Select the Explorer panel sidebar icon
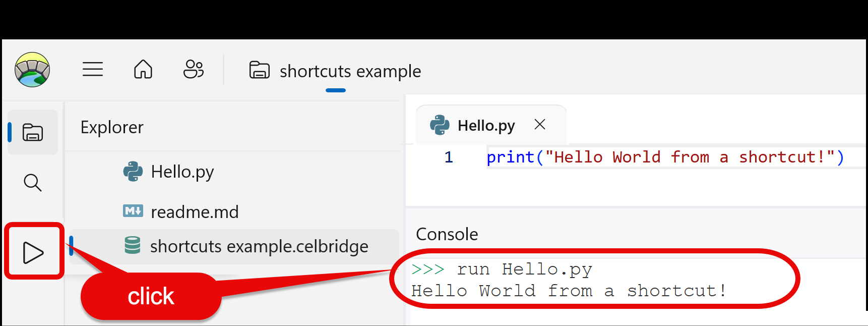Viewport: 868px width, 326px height. click(x=33, y=132)
